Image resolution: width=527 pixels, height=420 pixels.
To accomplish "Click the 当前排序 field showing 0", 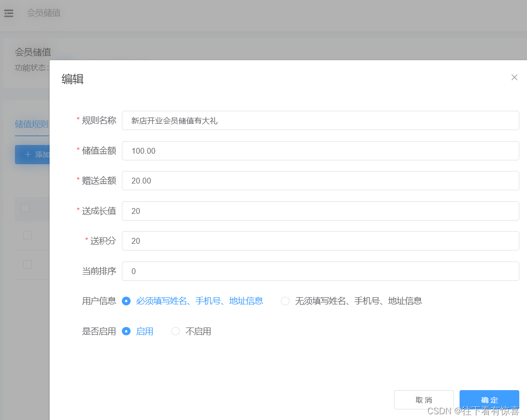I will coord(320,271).
